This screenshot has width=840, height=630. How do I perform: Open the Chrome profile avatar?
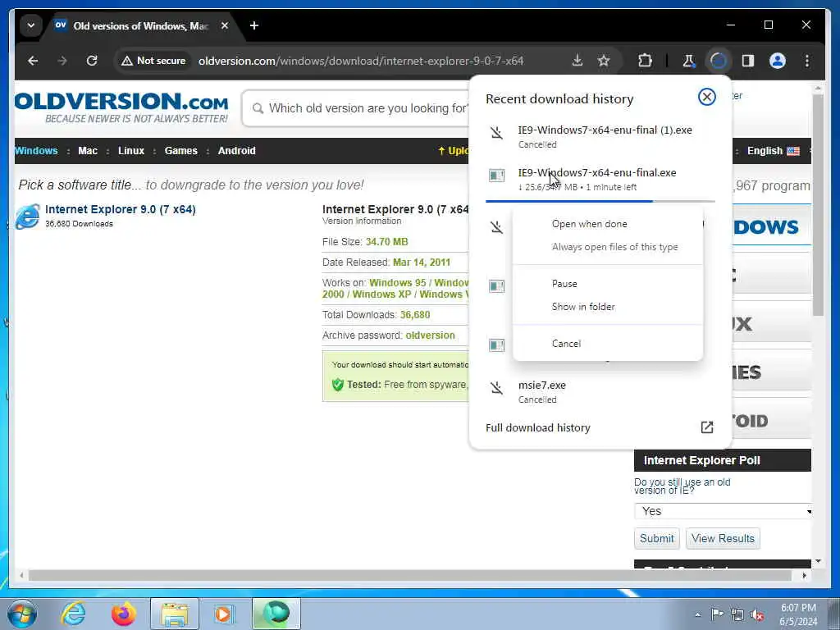778,61
